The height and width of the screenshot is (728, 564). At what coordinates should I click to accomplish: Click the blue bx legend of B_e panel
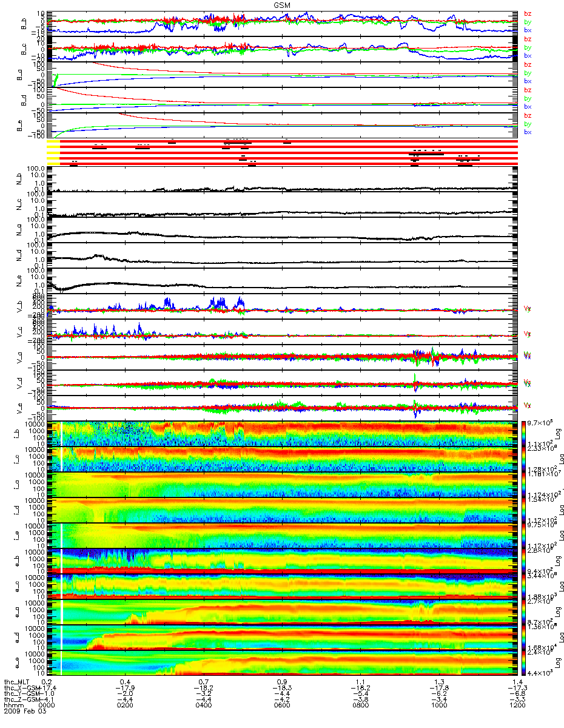pyautogui.click(x=527, y=132)
